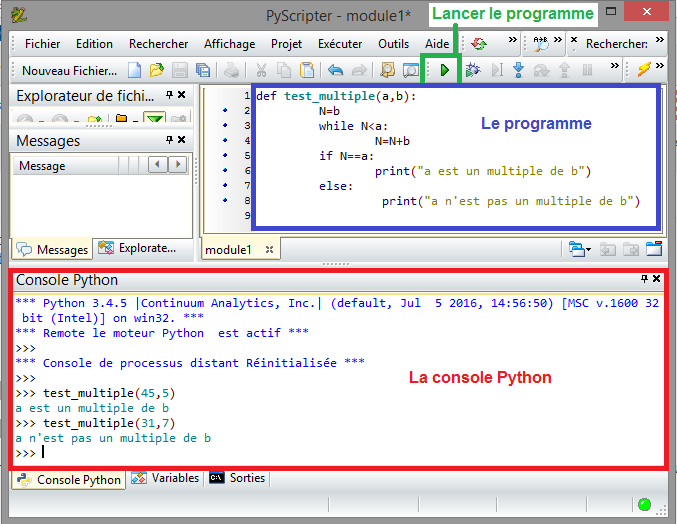Click the Nouveau Fichier button
Viewport: 677px width, 524px height.
tap(70, 70)
